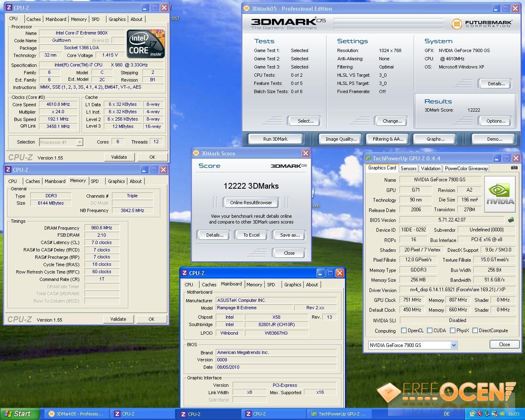Image resolution: width=525 pixels, height=420 pixels.
Task: Click the Windows Security Alert red shield tray icon
Action: point(479,414)
